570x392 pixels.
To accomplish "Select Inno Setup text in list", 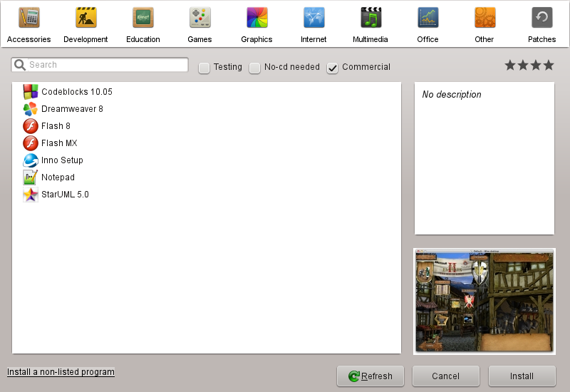I will (62, 160).
